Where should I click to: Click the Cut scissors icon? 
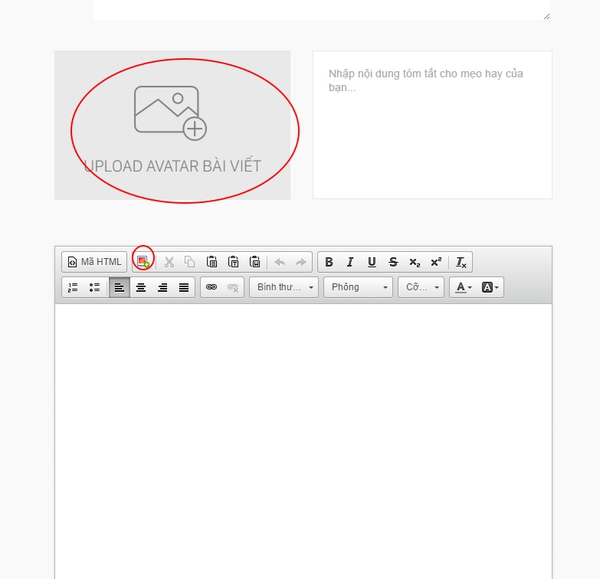point(169,262)
